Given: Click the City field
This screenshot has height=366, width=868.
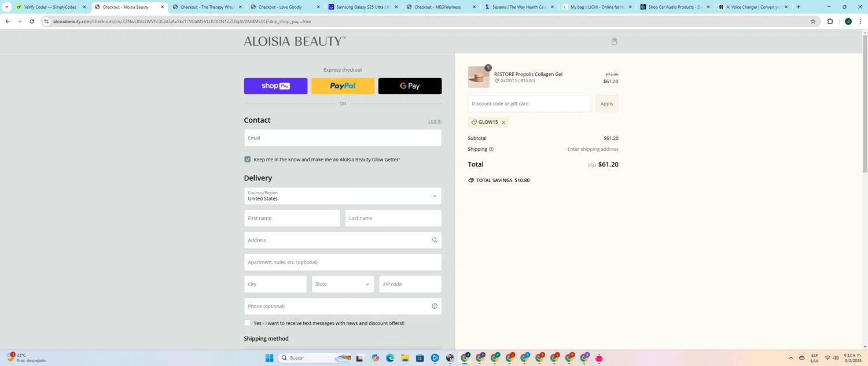Looking at the screenshot, I should pyautogui.click(x=275, y=284).
